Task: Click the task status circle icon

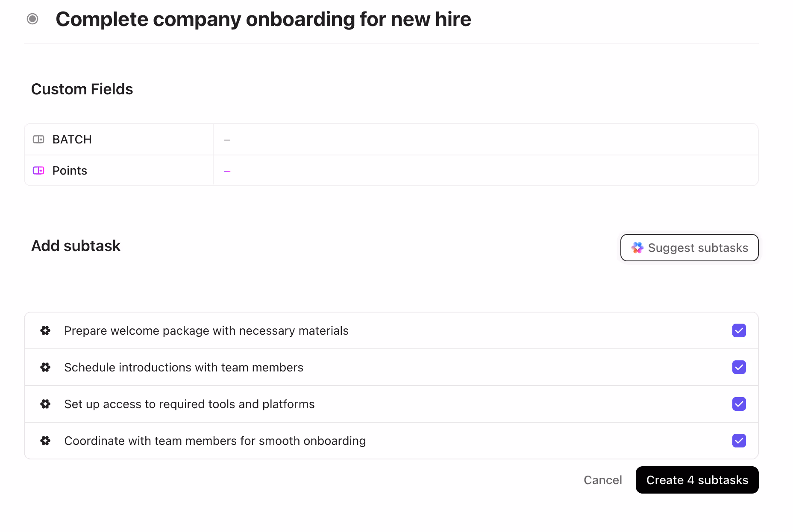Action: coord(32,19)
